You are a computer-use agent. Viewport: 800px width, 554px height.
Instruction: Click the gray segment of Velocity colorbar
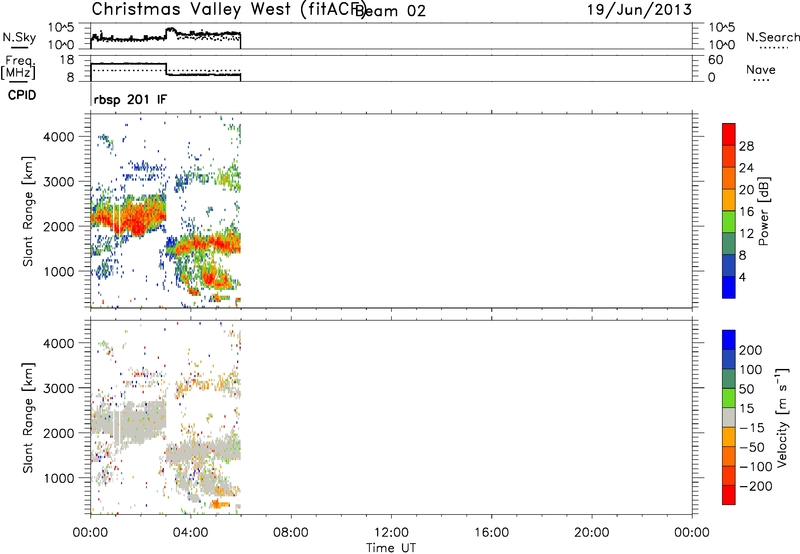(x=729, y=417)
